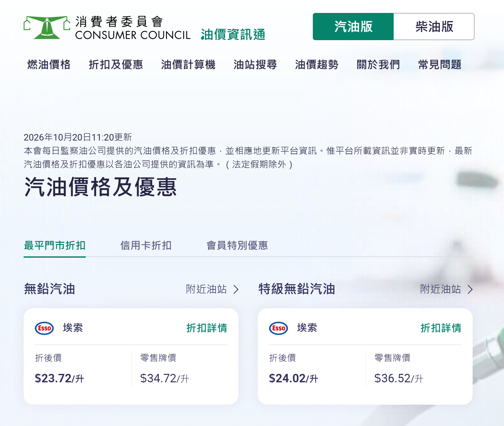The width and height of the screenshot is (504, 426).
Task: Click 折後價 label in the 特級無鉛汽油 card
Action: (x=282, y=358)
